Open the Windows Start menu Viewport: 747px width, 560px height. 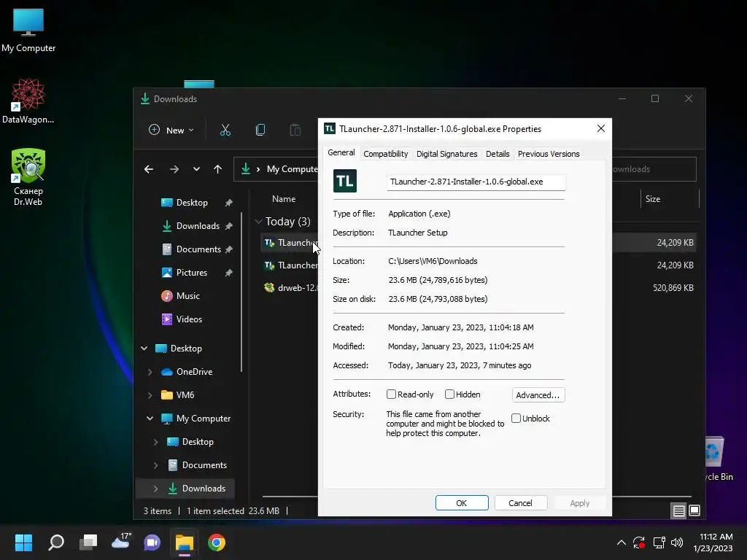[23, 542]
